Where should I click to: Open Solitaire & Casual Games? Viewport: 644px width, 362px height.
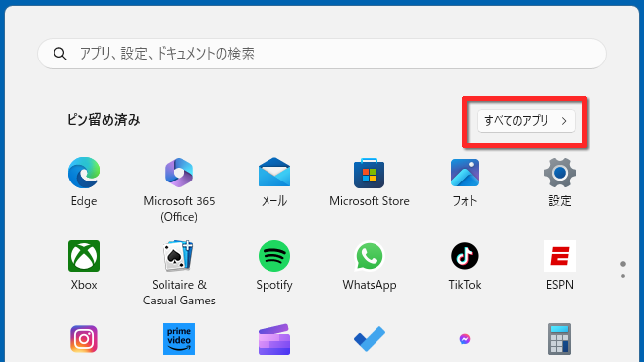179,256
